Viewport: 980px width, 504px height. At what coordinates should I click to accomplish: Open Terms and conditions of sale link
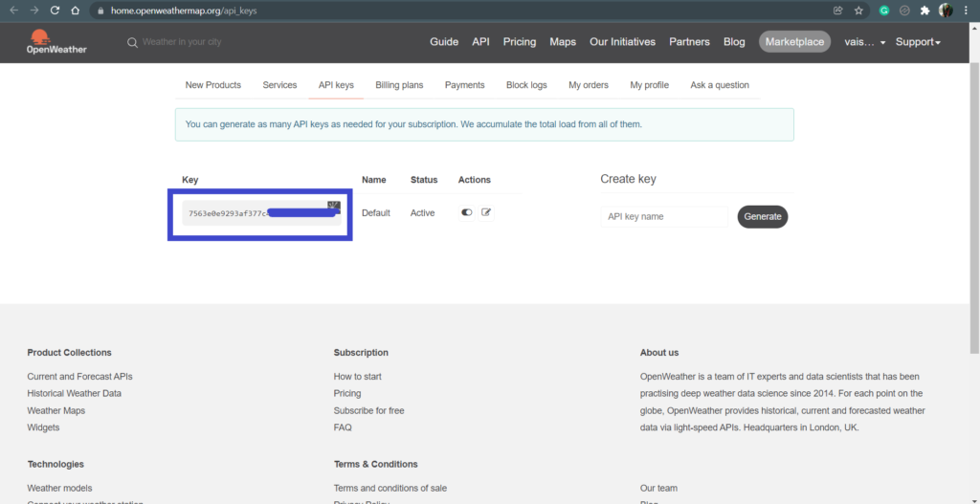390,488
